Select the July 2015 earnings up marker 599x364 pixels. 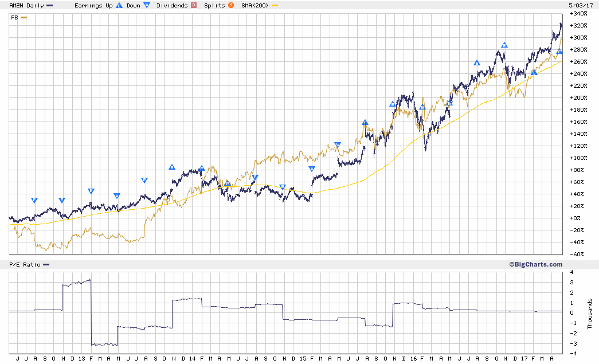pos(365,123)
